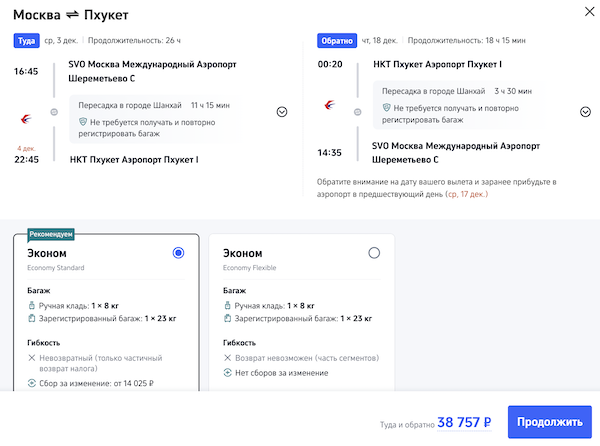Screen dimensions: 600x446
Task: Click the Economy Flexible fare card title
Action: point(242,254)
